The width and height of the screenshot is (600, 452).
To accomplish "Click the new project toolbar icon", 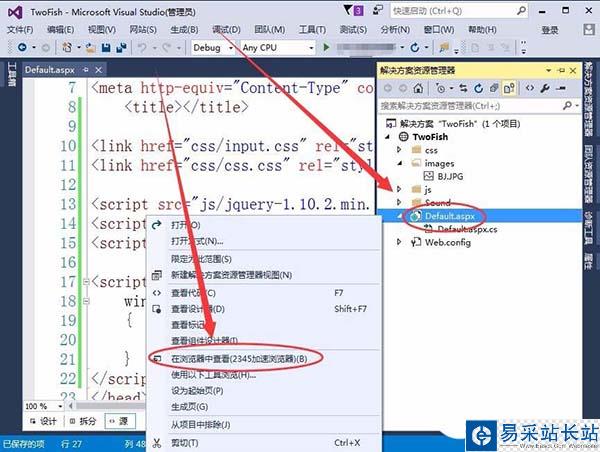I will (x=67, y=47).
